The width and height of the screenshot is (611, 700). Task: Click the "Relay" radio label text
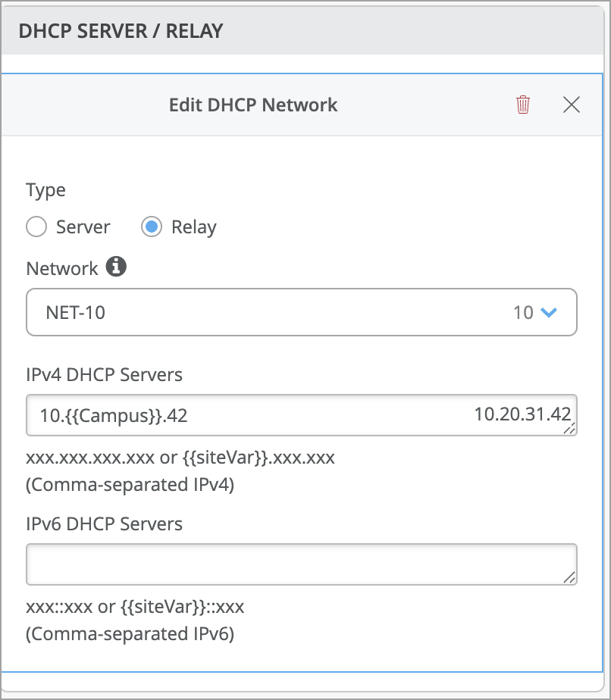pyautogui.click(x=194, y=227)
